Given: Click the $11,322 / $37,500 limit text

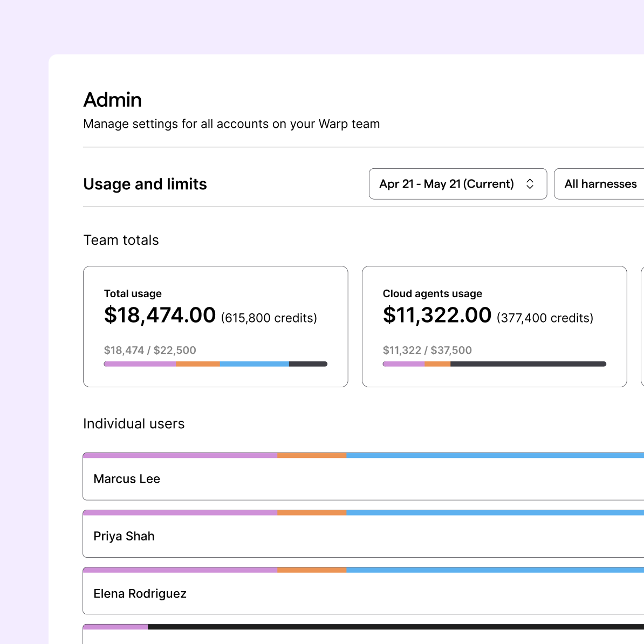Looking at the screenshot, I should (427, 350).
